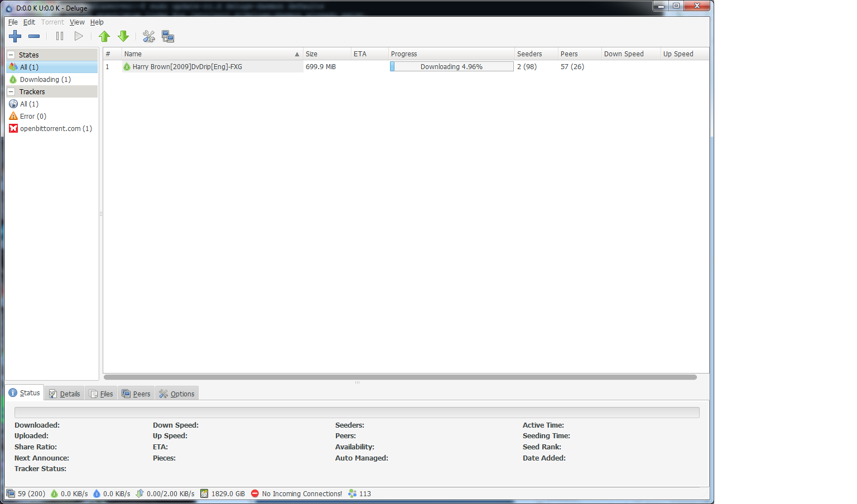Image resolution: width=857 pixels, height=504 pixels.
Task: Click the Remove Torrent minus icon
Action: 34,36
